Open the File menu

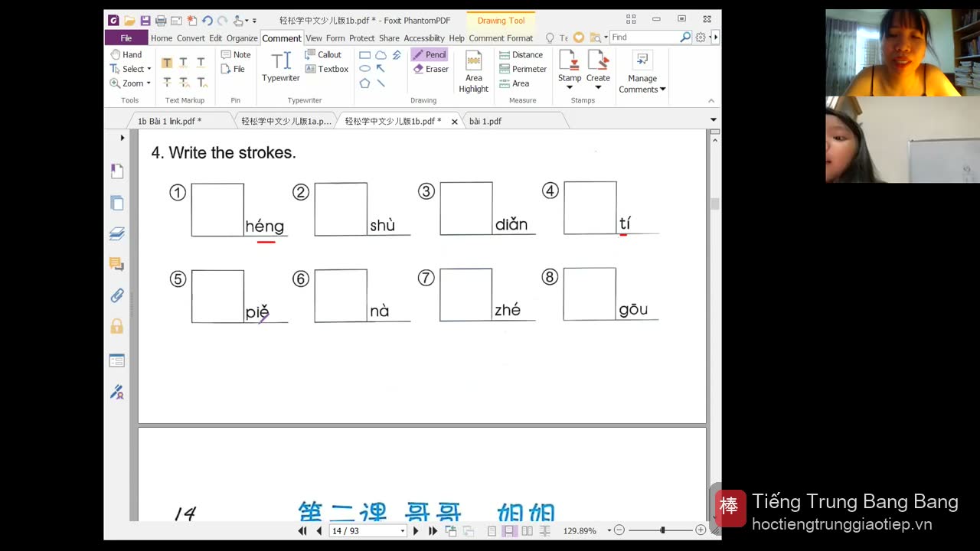[x=126, y=37]
